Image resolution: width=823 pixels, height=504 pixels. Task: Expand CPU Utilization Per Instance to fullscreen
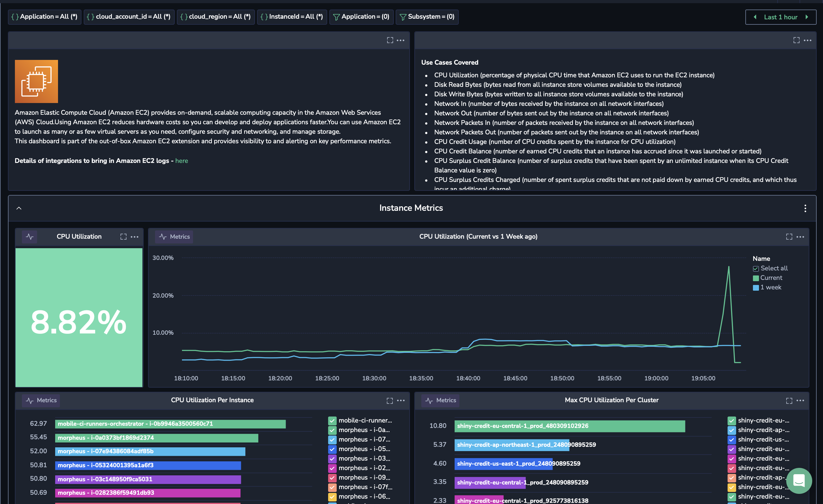click(389, 400)
